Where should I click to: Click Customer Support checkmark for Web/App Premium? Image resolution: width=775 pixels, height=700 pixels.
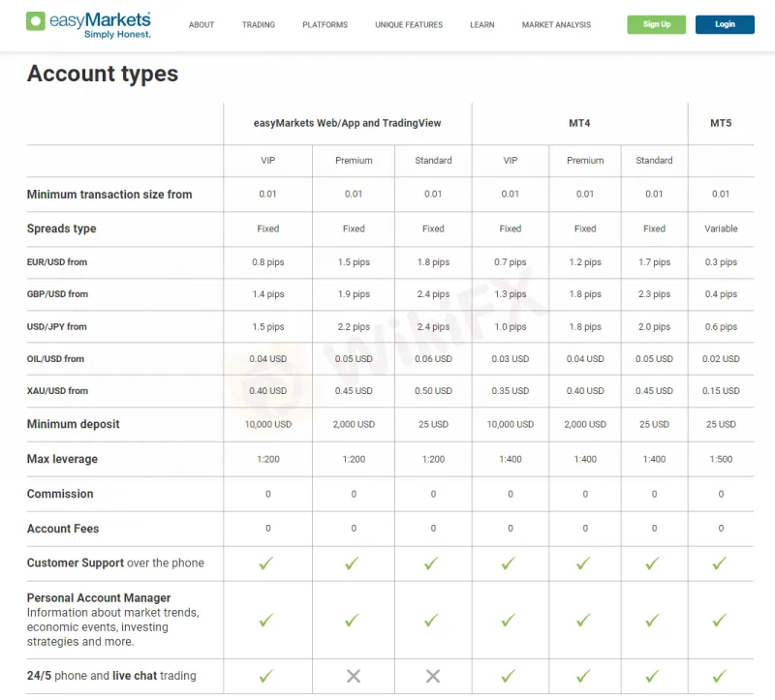pyautogui.click(x=352, y=563)
